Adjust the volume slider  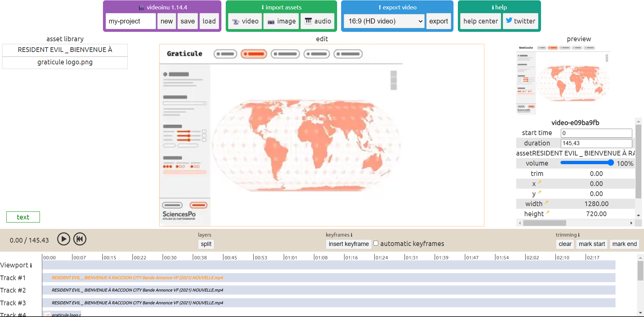587,163
